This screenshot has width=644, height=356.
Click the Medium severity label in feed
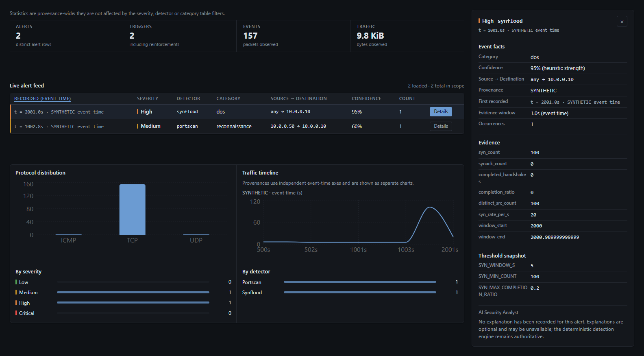[150, 126]
